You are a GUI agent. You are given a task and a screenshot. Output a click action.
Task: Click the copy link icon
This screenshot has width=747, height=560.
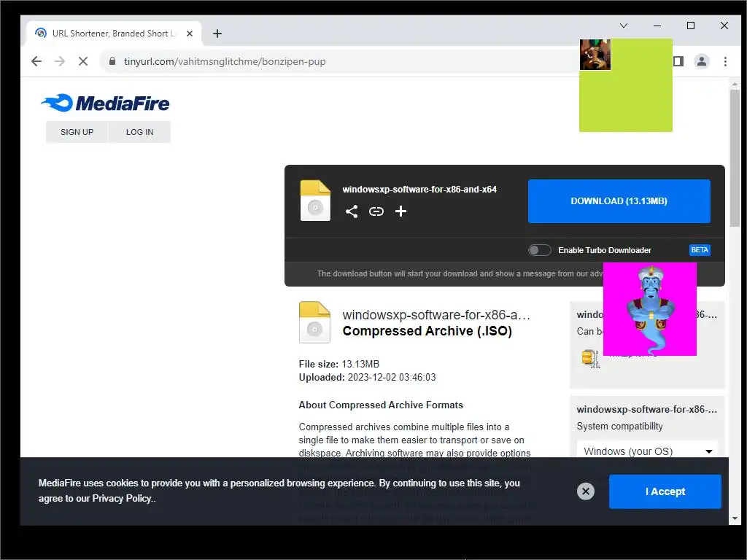pos(376,211)
